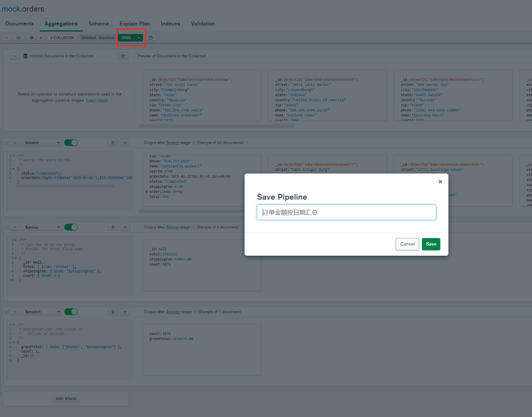Add a stage after $project
532x417 pixels.
point(125,312)
